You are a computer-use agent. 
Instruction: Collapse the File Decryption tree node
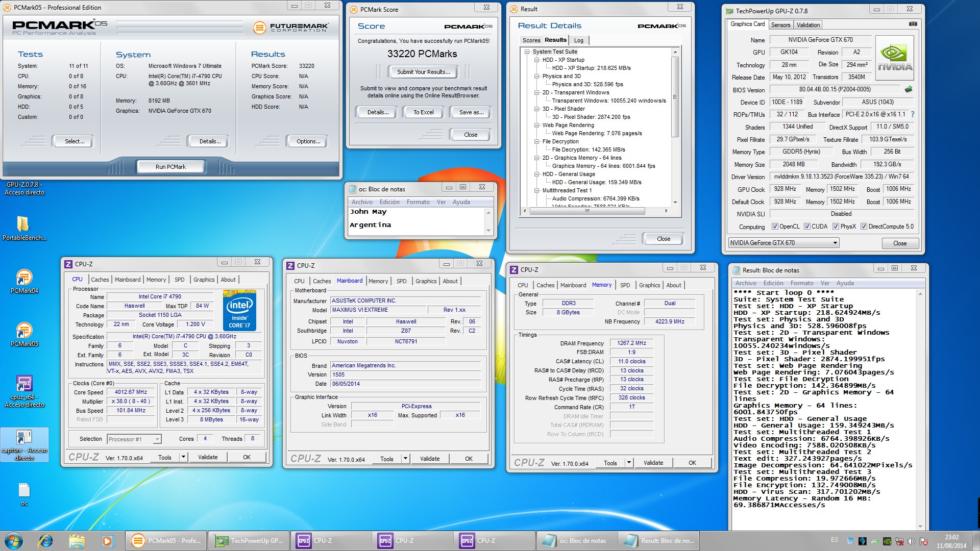tap(536, 141)
